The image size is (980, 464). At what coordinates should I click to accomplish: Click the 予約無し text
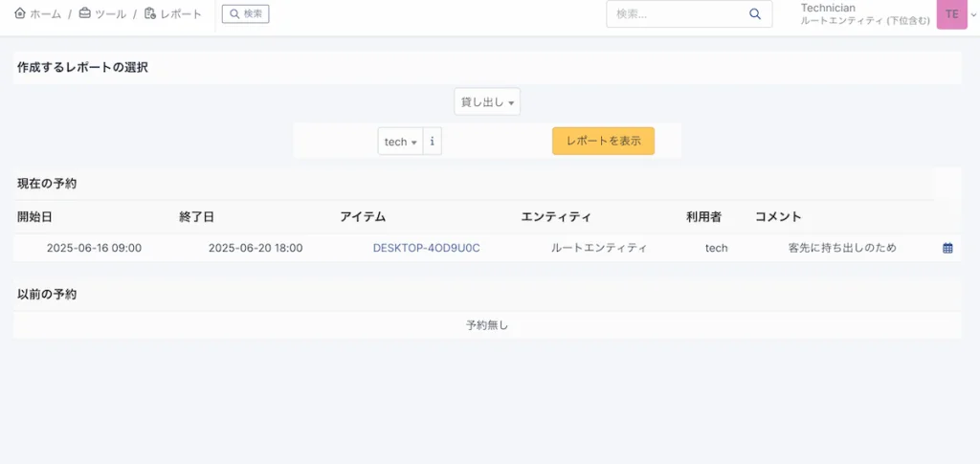click(487, 325)
